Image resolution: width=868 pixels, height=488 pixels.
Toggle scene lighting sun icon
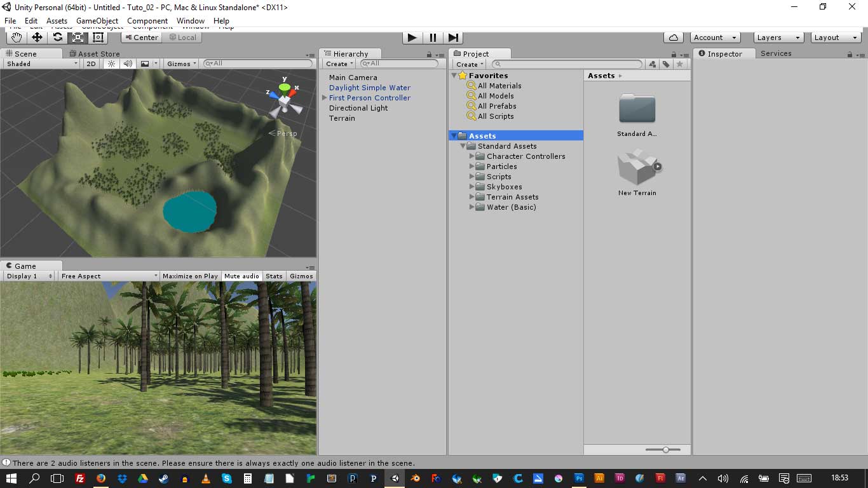click(x=112, y=64)
